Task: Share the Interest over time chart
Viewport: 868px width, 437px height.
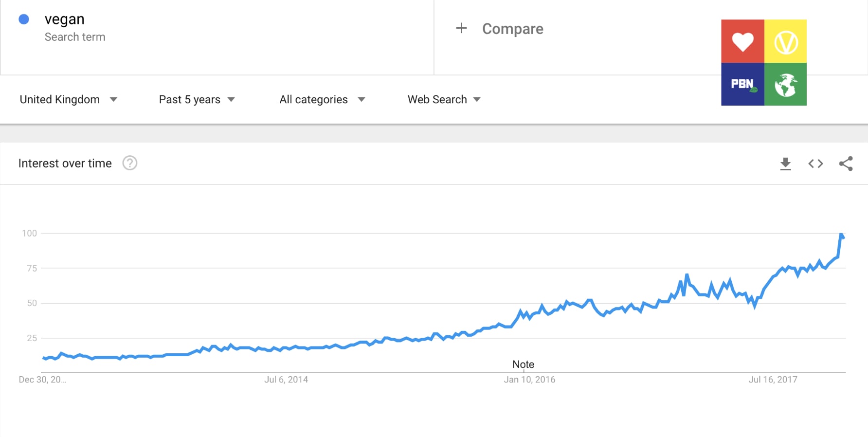Action: point(846,164)
